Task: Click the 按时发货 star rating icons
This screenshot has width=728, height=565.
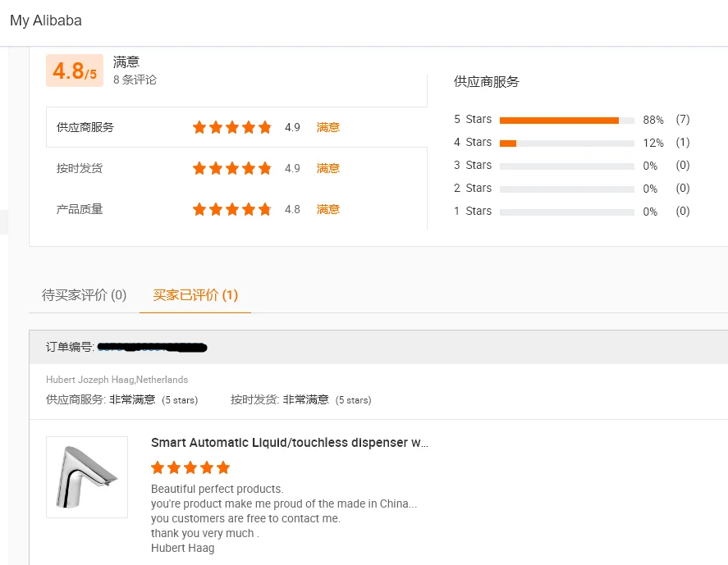Action: tap(231, 168)
